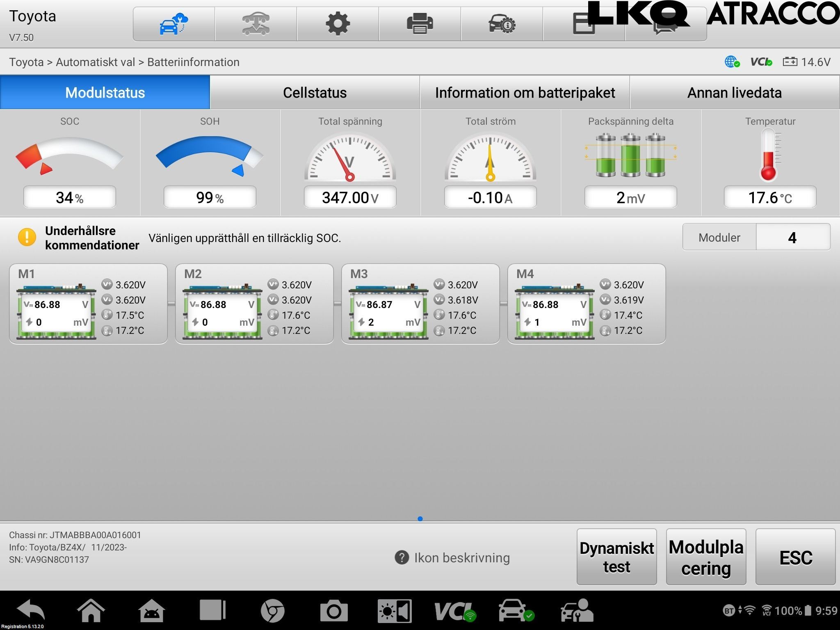Go to the Android home screen
Viewport: 840px width, 630px height.
point(91,610)
